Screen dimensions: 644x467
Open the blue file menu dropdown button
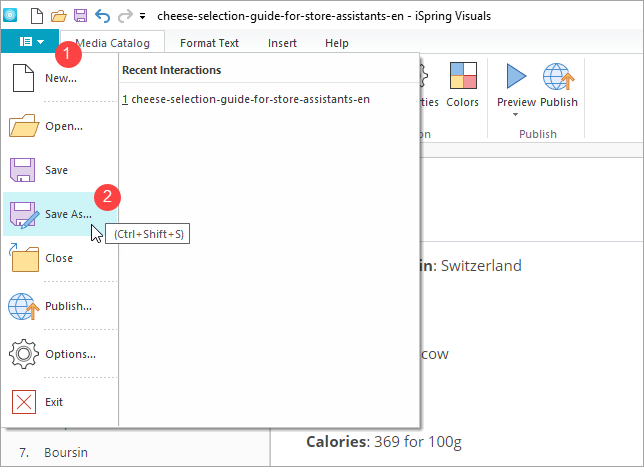(x=30, y=41)
